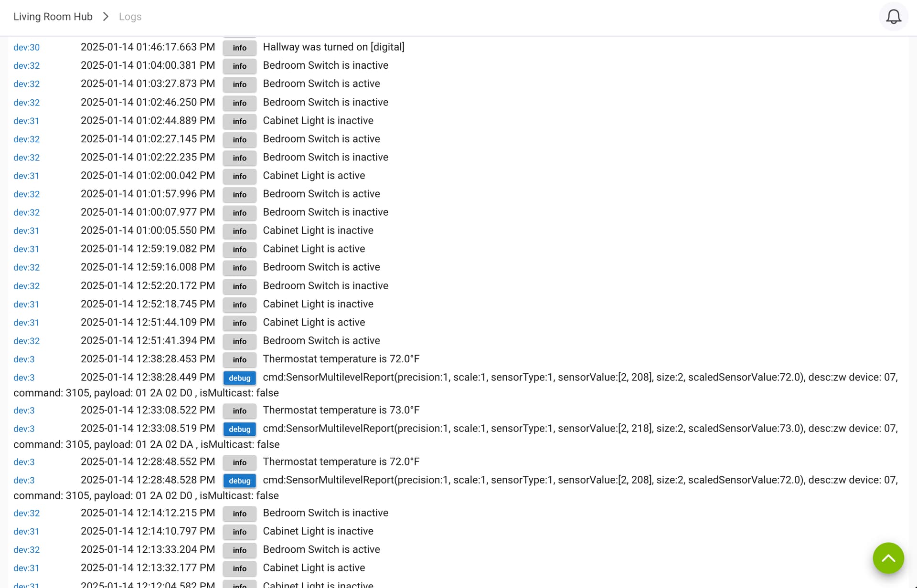Open dev:32 link at 01:04:00.381 PM
This screenshot has width=917, height=588.
coord(27,66)
